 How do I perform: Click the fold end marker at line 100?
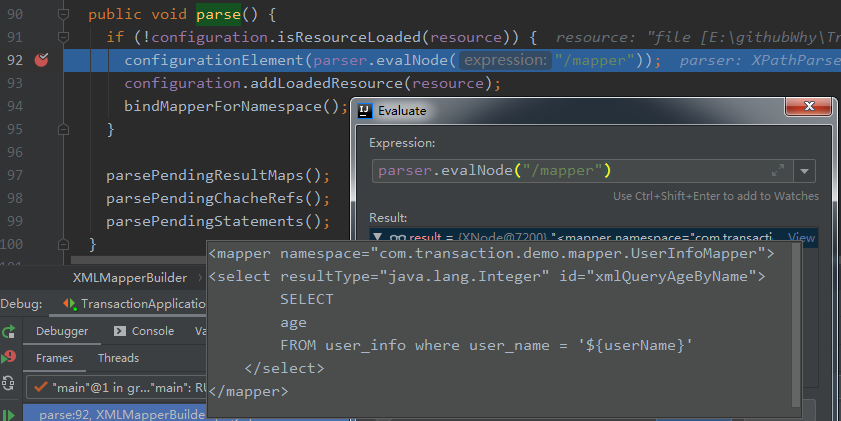tap(63, 245)
